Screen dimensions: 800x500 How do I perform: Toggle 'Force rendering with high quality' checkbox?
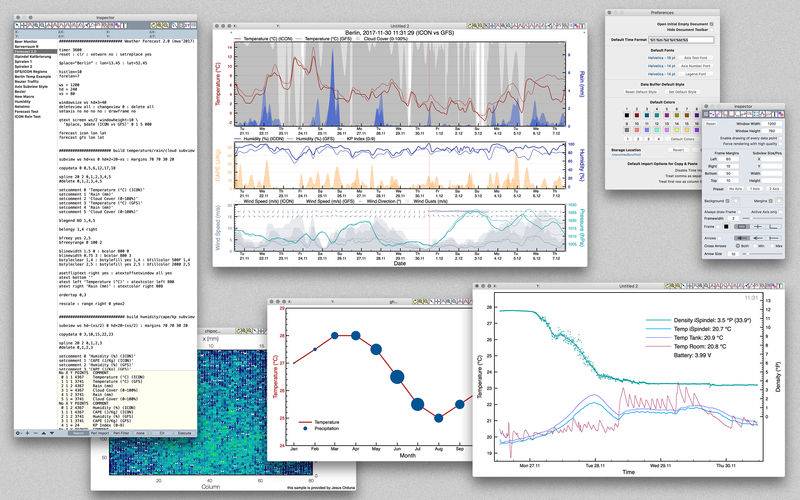(781, 144)
